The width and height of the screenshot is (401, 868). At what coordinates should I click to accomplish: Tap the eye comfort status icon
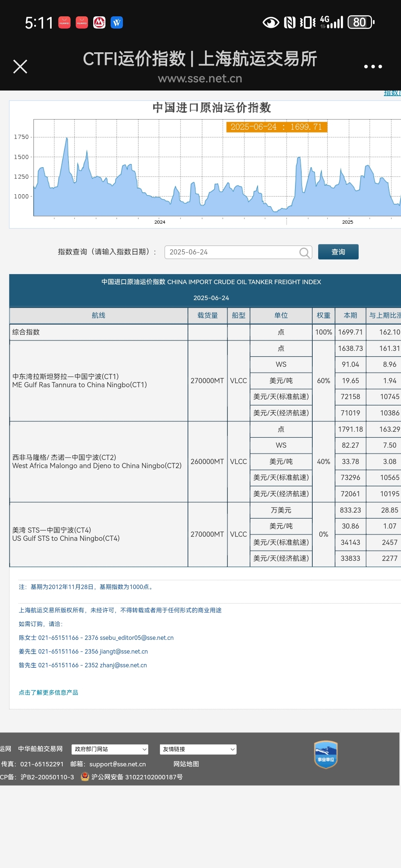point(271,23)
